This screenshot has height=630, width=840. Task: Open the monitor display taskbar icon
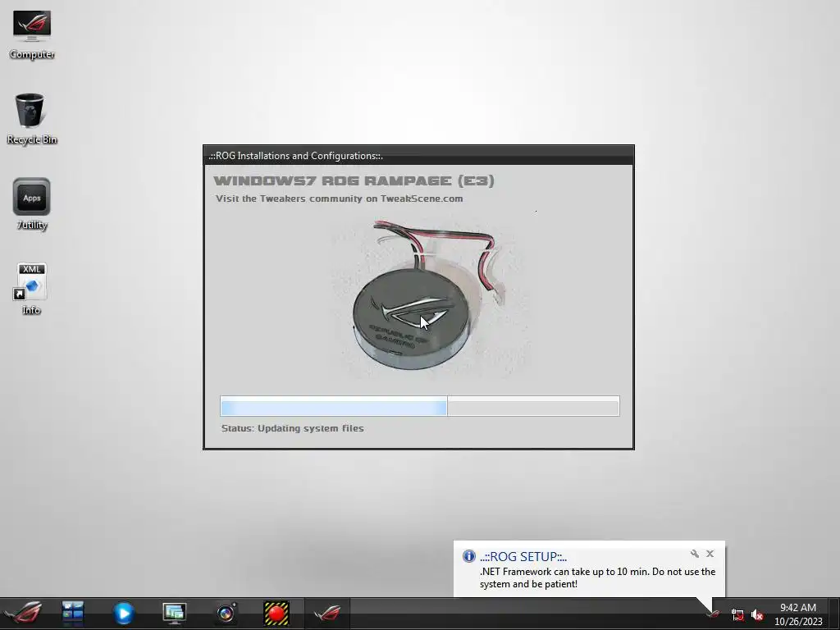tap(174, 614)
